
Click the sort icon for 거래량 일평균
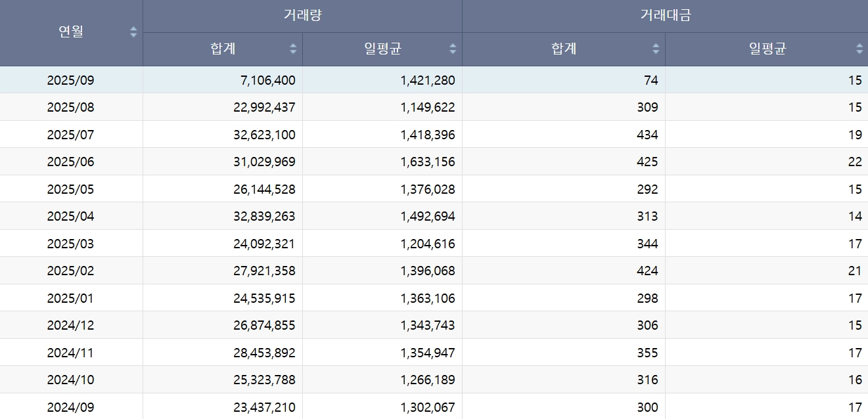tap(453, 49)
